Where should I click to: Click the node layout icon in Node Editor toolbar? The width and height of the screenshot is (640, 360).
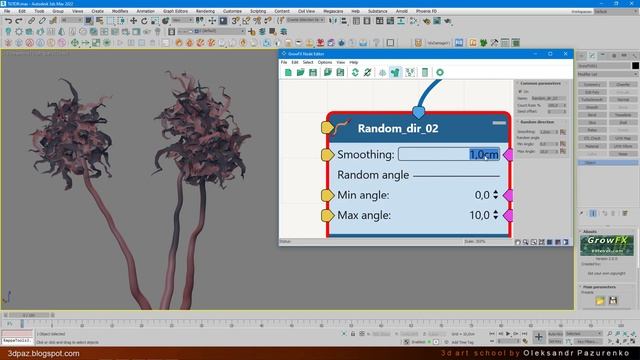tap(410, 72)
